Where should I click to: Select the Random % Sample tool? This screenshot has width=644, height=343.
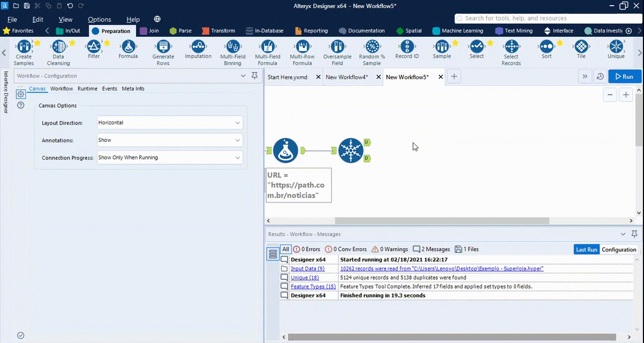point(372,53)
